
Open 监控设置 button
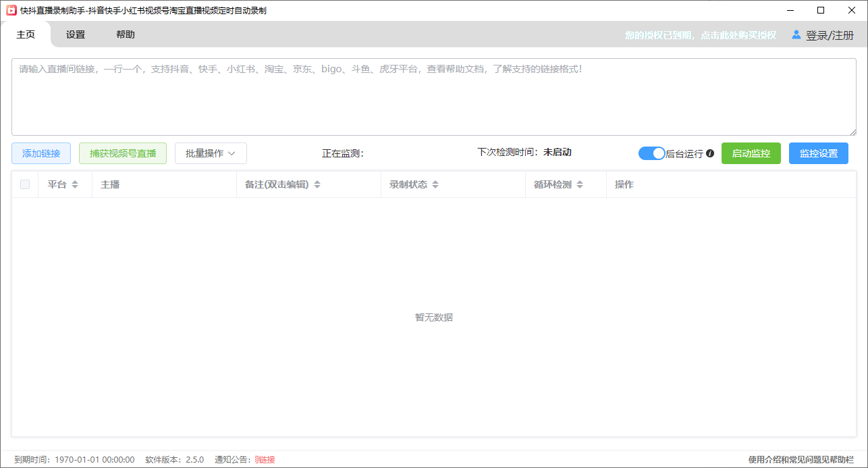pyautogui.click(x=819, y=153)
